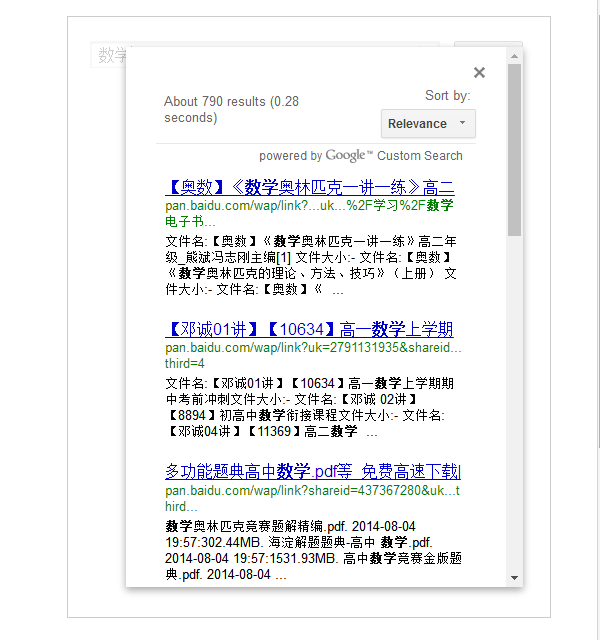
Task: Click the green URL containing uk=2791131935
Action: (313, 355)
